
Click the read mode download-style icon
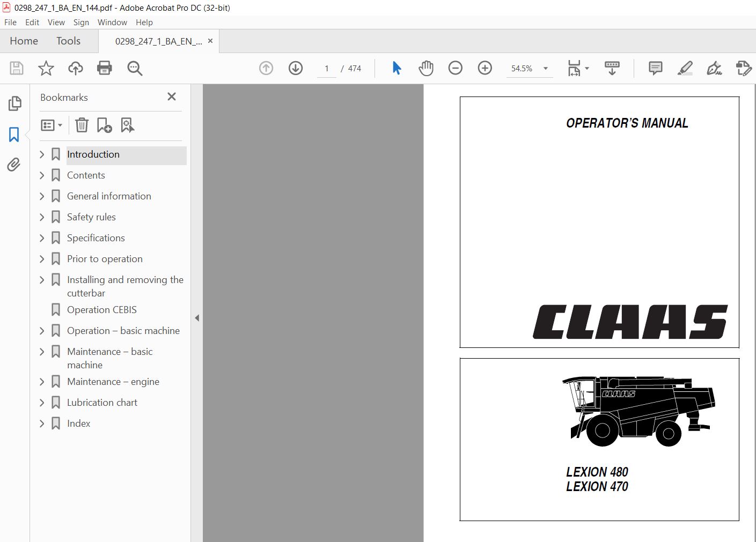coord(612,68)
